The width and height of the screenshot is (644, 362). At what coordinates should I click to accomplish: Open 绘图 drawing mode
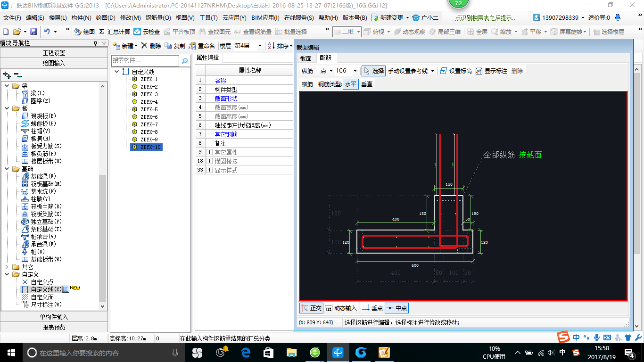pyautogui.click(x=84, y=32)
